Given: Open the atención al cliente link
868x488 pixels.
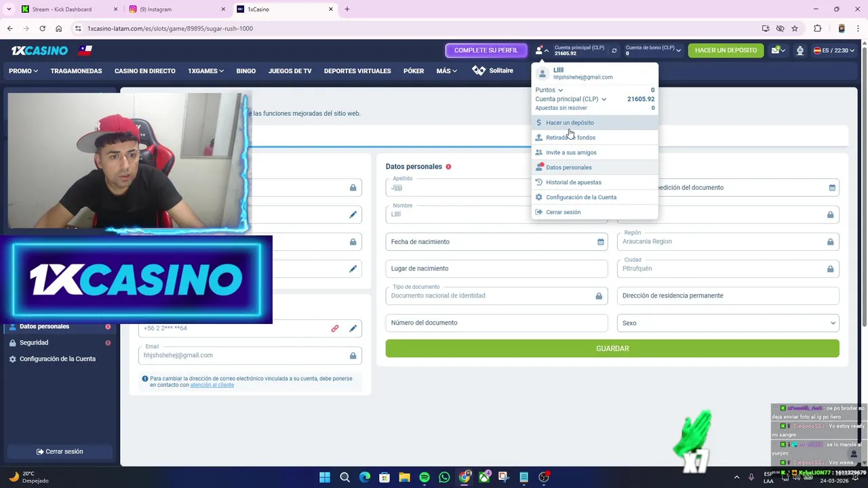Looking at the screenshot, I should tap(212, 385).
